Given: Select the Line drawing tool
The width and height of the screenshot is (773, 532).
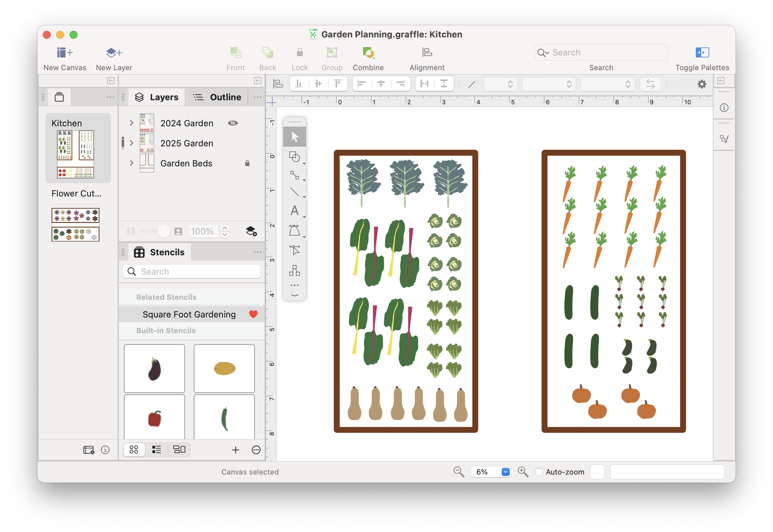Looking at the screenshot, I should coord(295,192).
